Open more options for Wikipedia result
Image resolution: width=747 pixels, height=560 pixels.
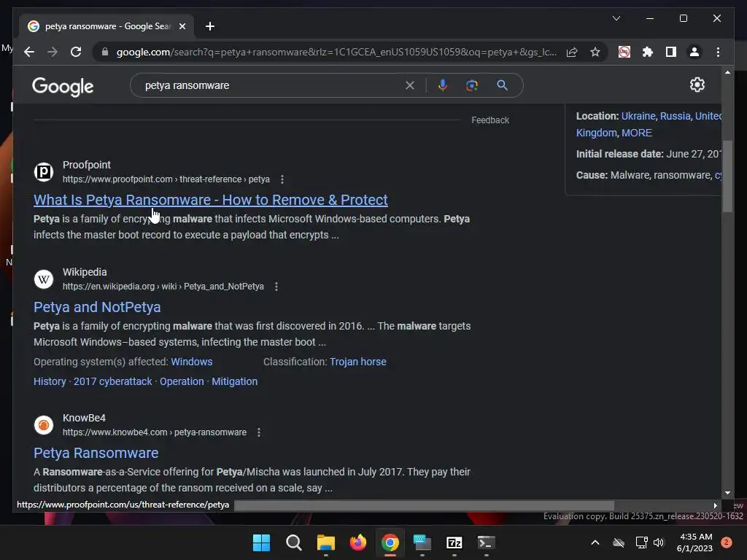pos(276,286)
